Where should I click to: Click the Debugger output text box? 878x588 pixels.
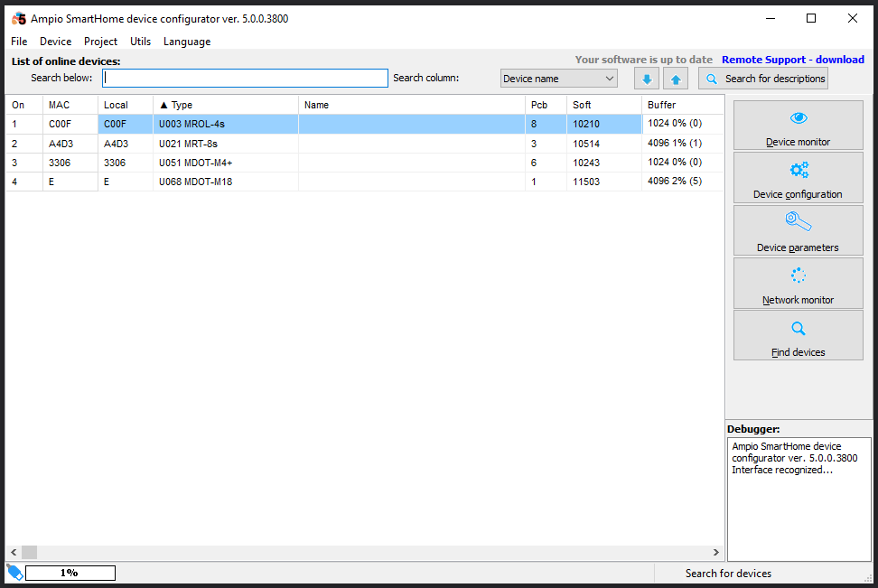[x=799, y=499]
